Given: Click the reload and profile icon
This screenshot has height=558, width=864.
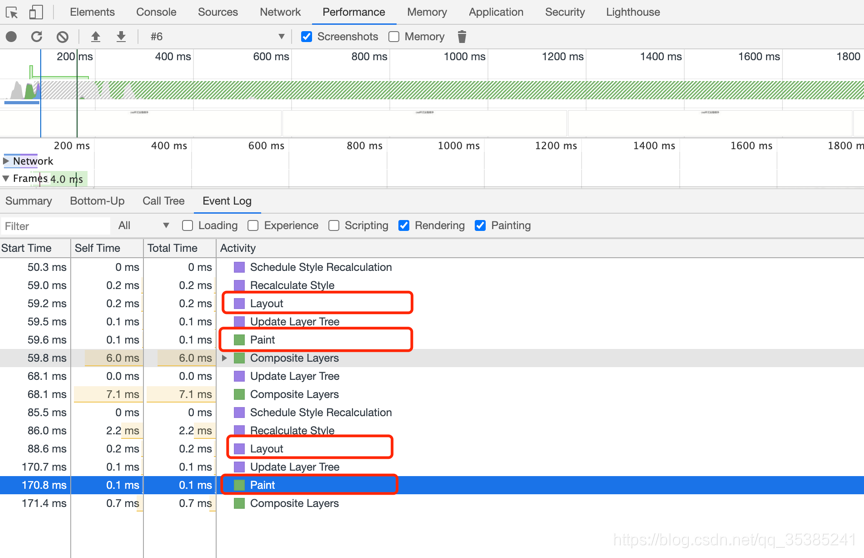Looking at the screenshot, I should pos(36,36).
